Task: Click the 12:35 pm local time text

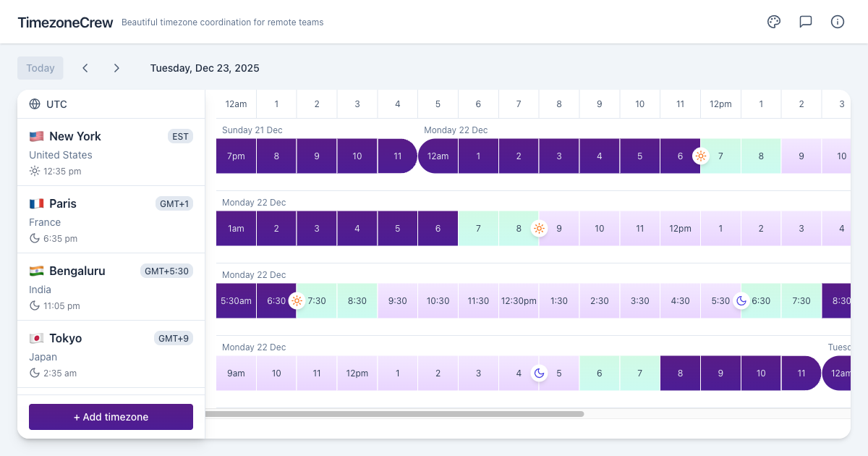Action: (62, 172)
